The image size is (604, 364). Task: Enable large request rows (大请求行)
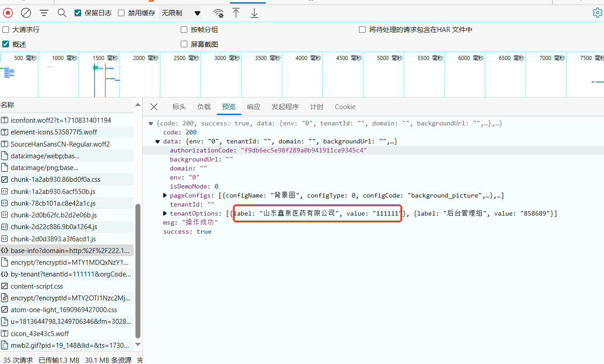click(x=6, y=29)
